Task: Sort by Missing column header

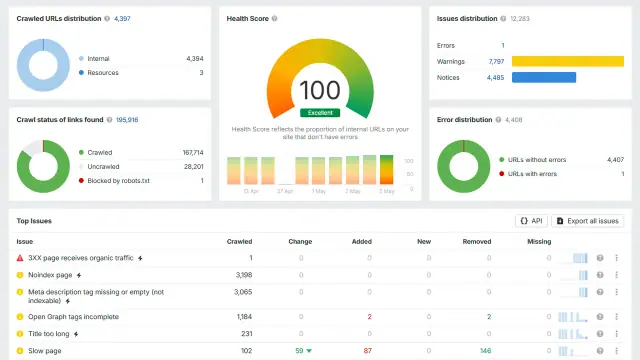Action: [x=539, y=242]
